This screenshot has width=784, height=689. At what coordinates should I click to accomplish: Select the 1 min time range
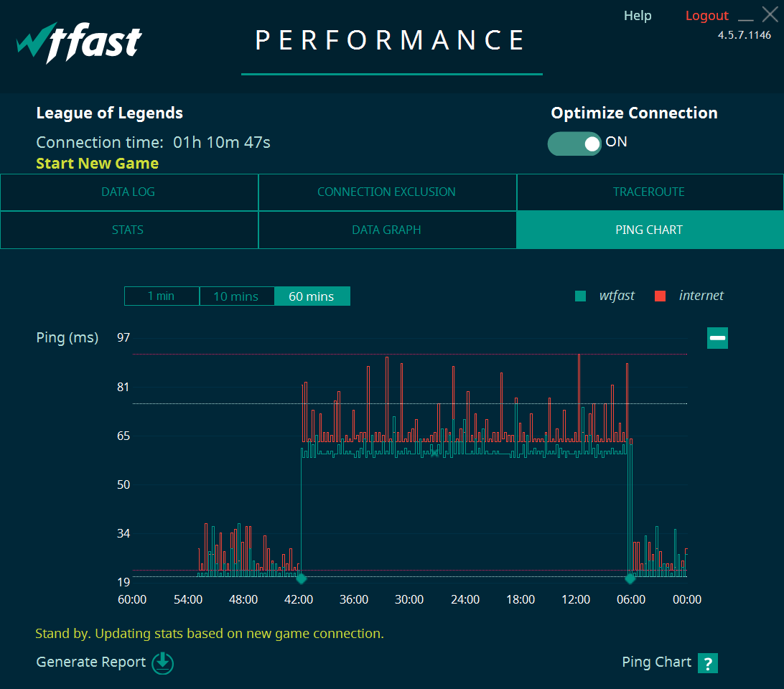tap(162, 296)
